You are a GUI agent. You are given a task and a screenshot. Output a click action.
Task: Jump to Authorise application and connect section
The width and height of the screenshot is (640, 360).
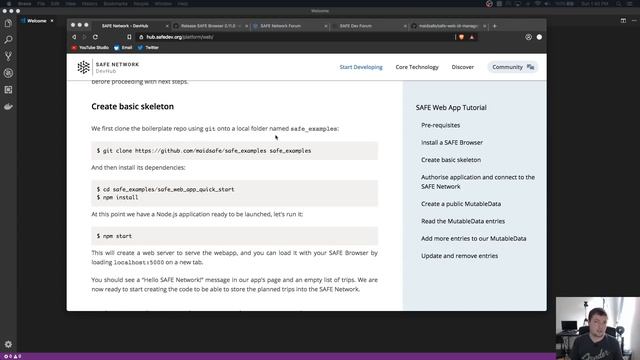478,182
